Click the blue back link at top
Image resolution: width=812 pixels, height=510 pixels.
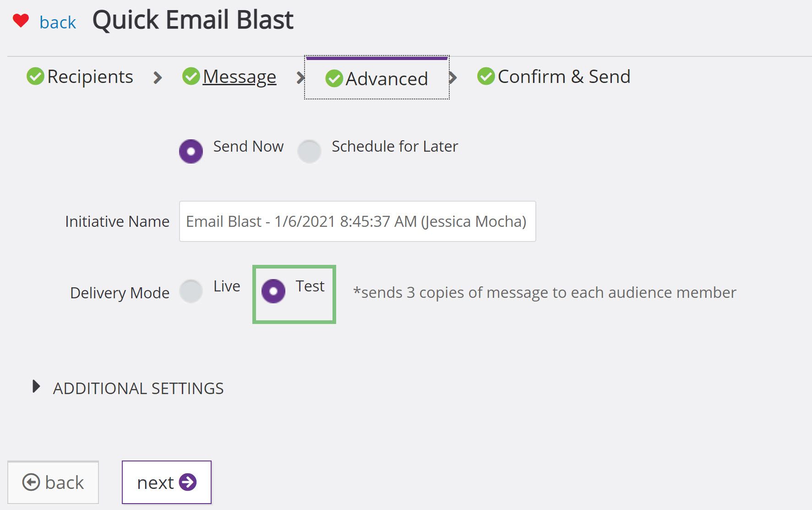click(x=58, y=22)
